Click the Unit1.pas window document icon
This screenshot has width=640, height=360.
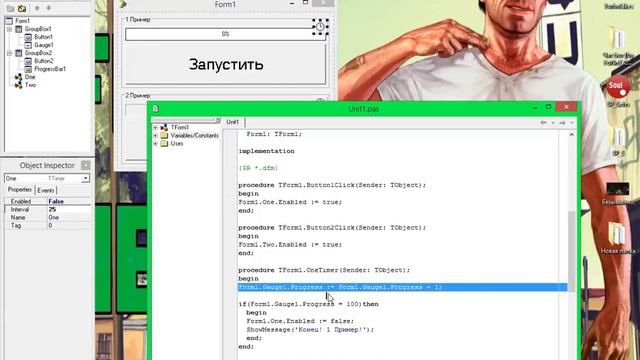point(156,109)
